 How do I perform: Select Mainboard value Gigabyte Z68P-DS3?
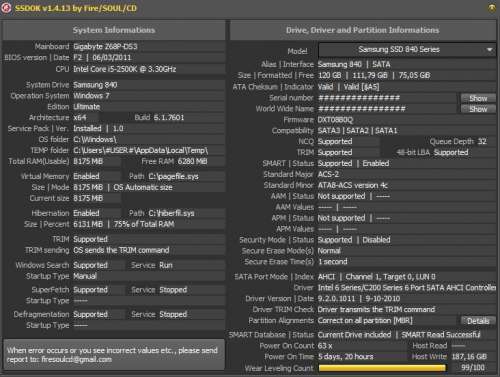coord(105,46)
